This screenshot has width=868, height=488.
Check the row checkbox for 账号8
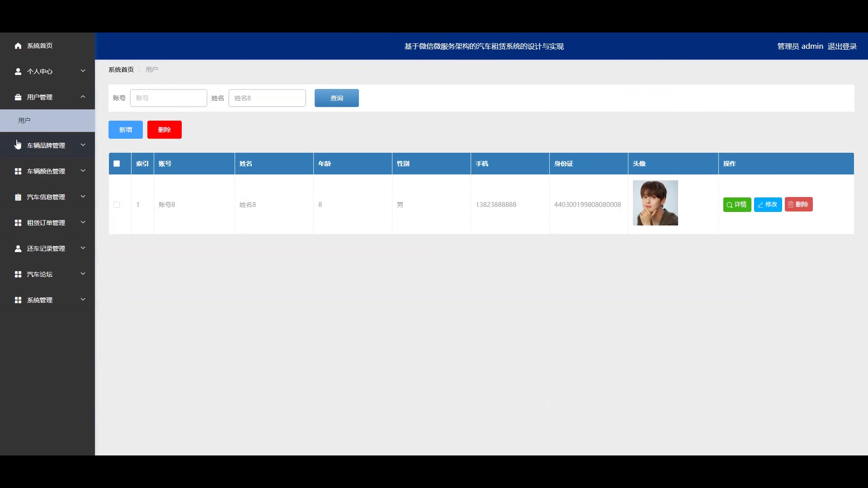[117, 205]
